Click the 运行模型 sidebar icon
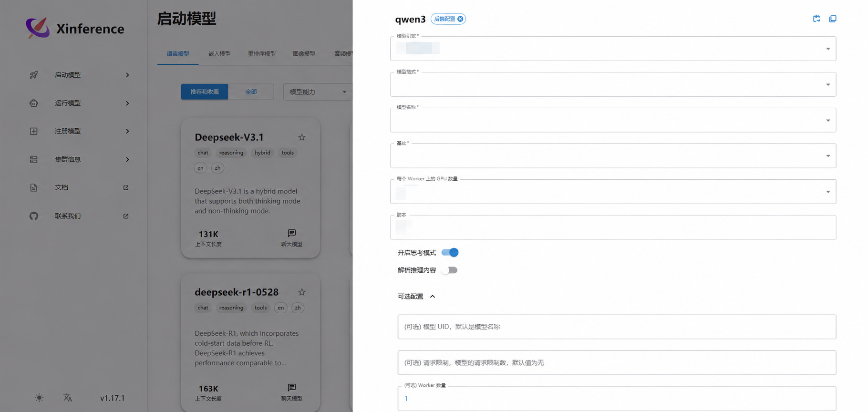The image size is (868, 412). coord(34,103)
